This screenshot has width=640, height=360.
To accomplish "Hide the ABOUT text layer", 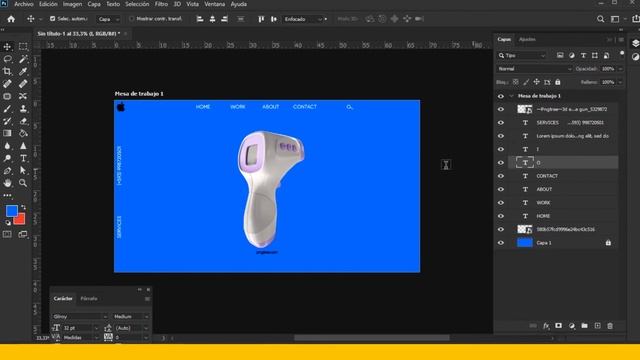I will 501,189.
